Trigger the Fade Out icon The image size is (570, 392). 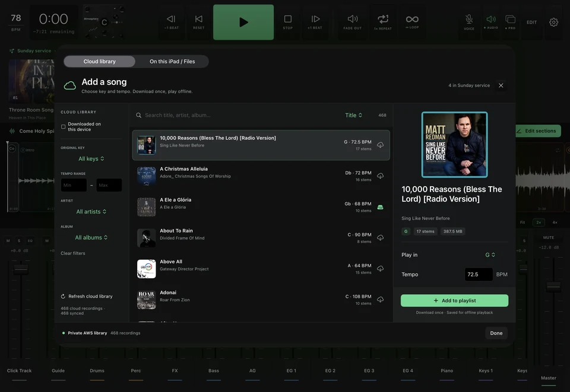[x=352, y=22]
